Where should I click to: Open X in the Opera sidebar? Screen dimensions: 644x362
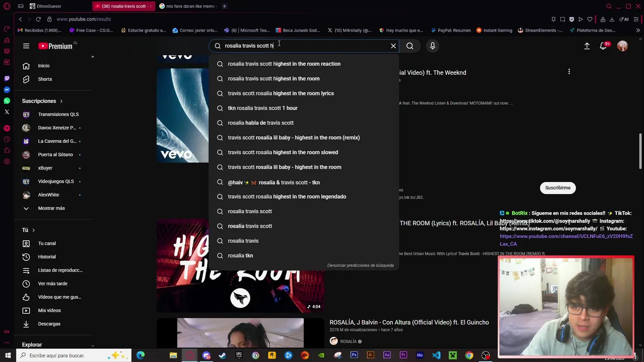click(x=7, y=112)
